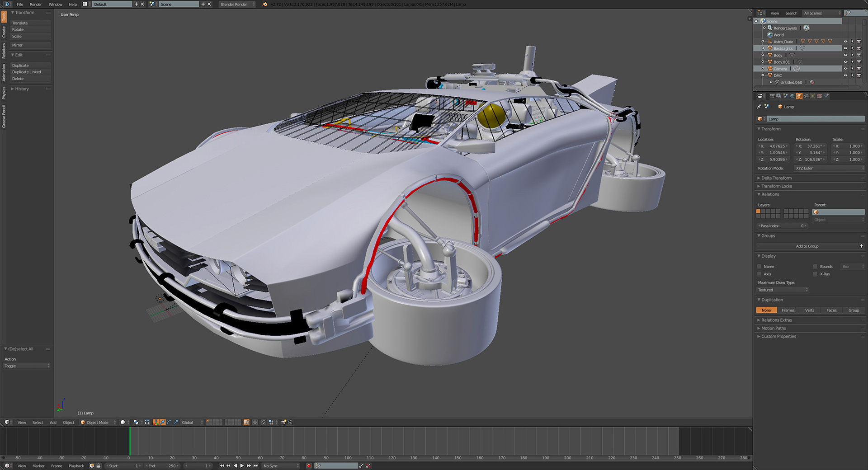Jump to the last frame
This screenshot has width=868, height=470.
256,465
